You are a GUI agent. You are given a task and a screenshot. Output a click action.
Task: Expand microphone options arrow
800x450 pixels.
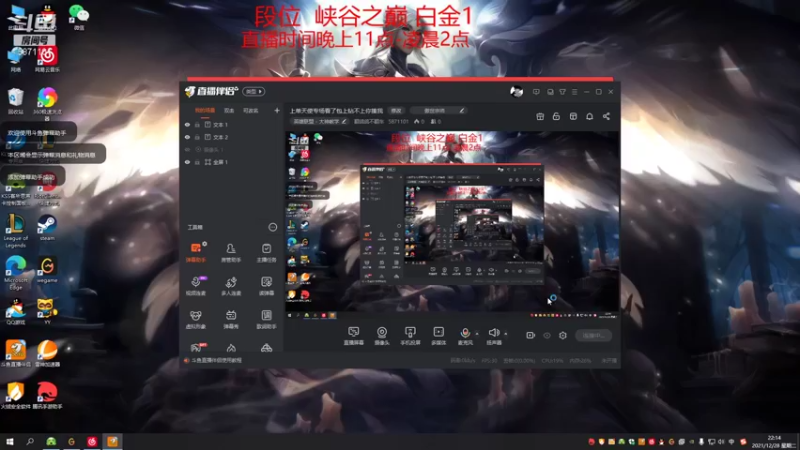(x=477, y=334)
